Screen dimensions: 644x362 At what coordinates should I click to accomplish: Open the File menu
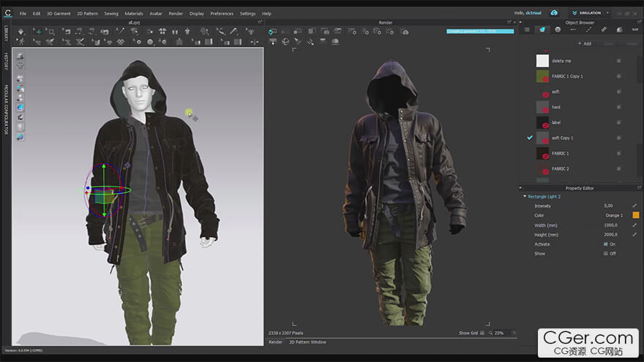(x=23, y=14)
